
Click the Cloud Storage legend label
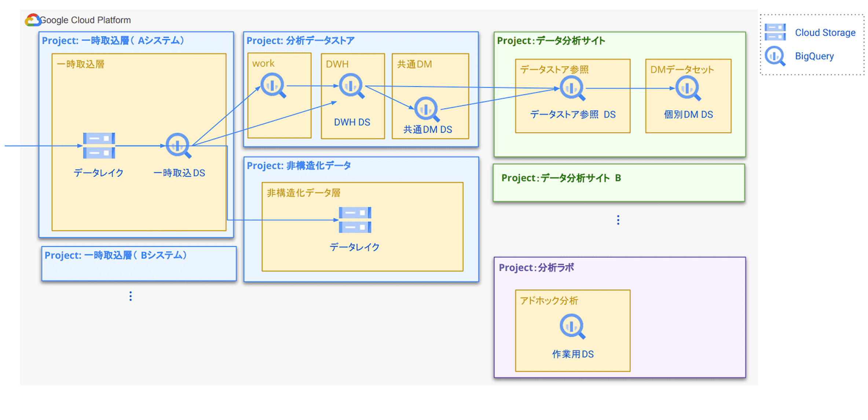(x=825, y=33)
